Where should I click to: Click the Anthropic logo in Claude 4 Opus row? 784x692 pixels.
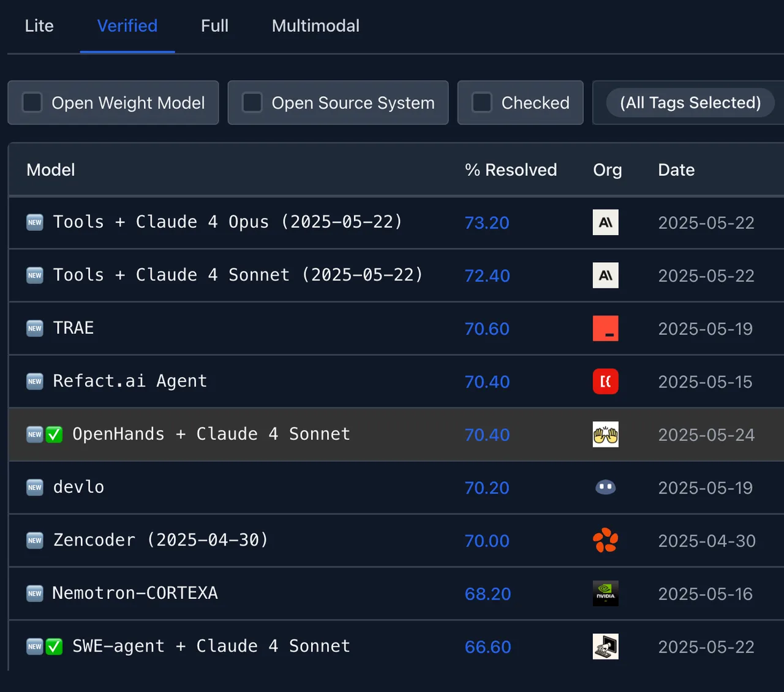tap(605, 222)
